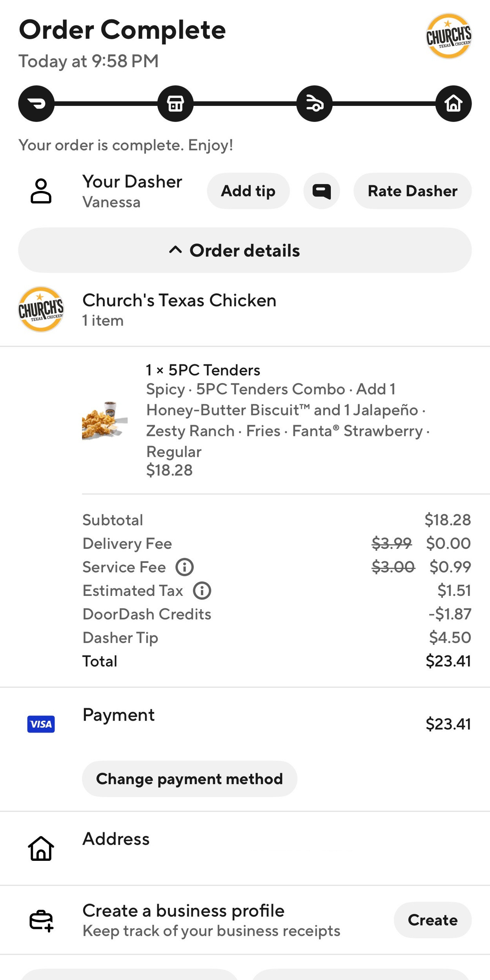Collapse the Order details section
Image resolution: width=490 pixels, height=980 pixels.
tap(245, 250)
